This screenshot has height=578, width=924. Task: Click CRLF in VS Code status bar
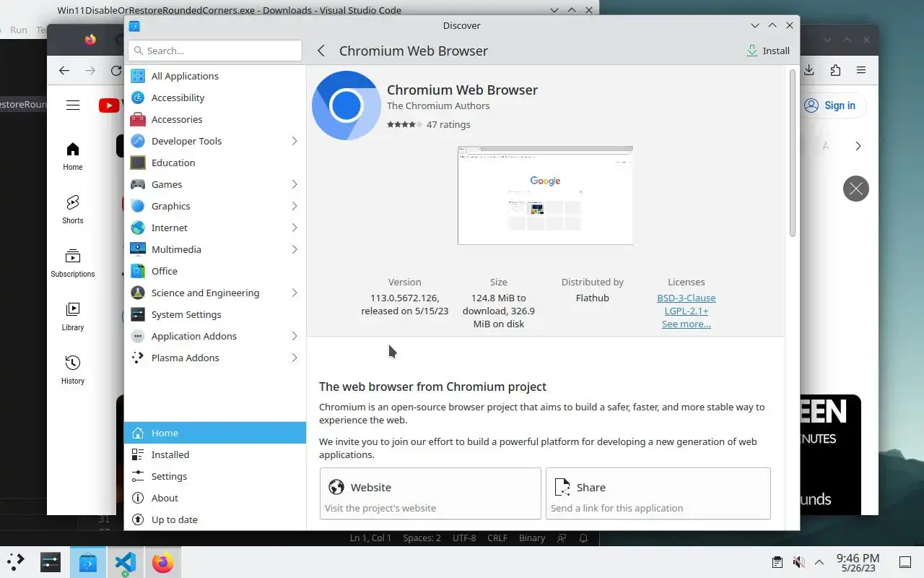tap(497, 538)
